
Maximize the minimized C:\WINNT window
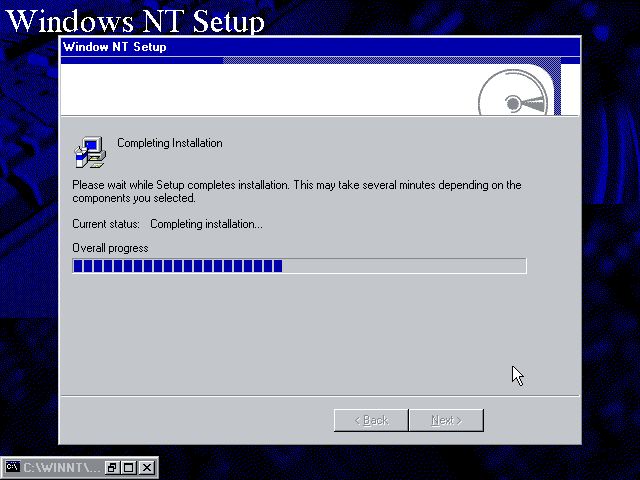(x=129, y=467)
